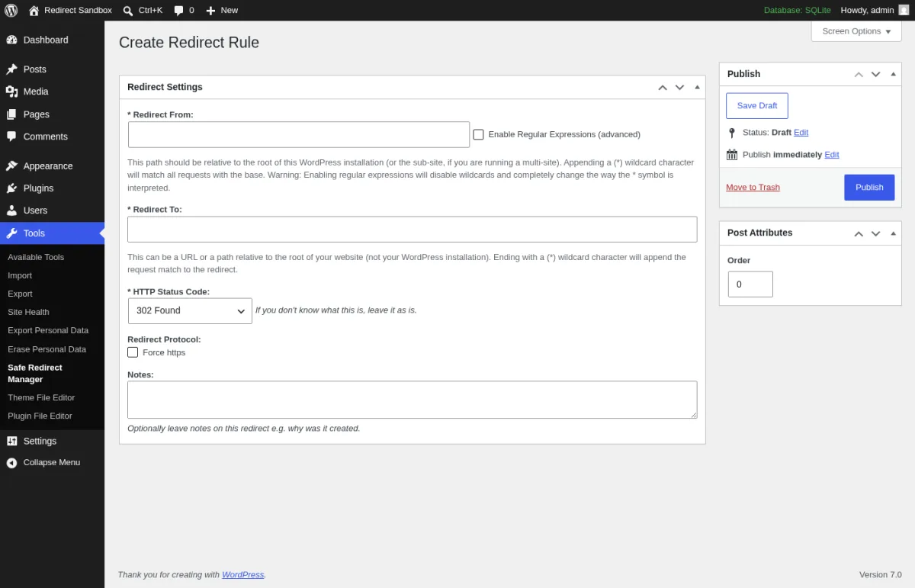Focus the Redirect From input field
This screenshot has height=588, width=915.
coord(299,134)
